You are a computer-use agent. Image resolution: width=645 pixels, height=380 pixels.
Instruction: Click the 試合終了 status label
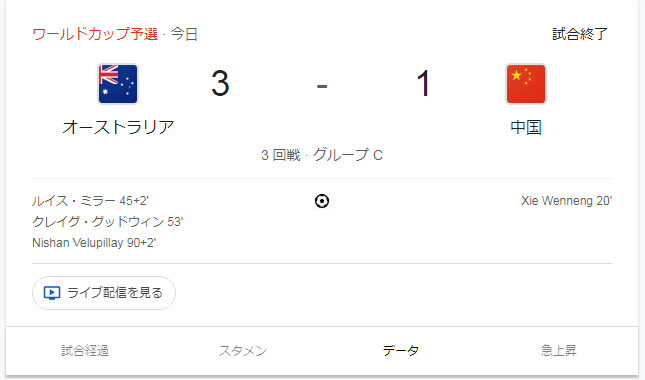[580, 34]
